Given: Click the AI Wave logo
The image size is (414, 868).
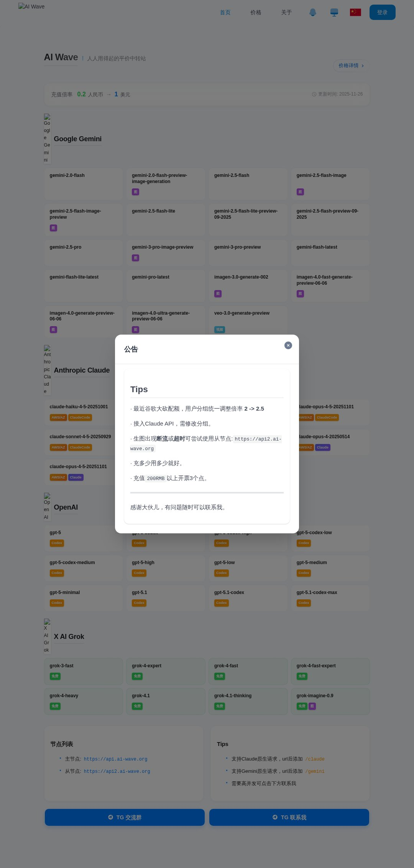Looking at the screenshot, I should (x=31, y=7).
